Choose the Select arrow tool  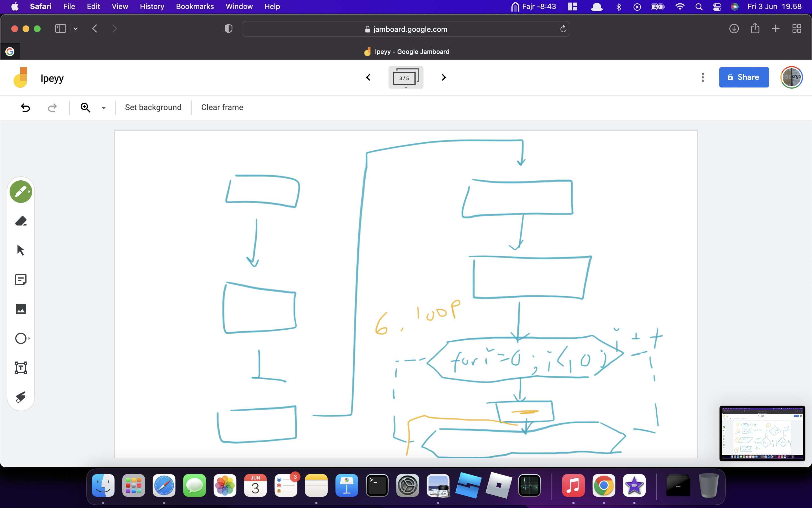pos(21,250)
